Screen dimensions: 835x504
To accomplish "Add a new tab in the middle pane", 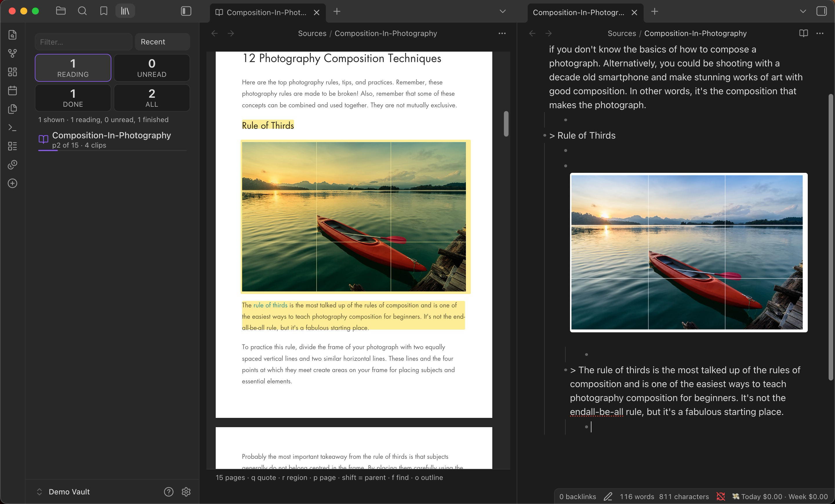I will (x=337, y=12).
